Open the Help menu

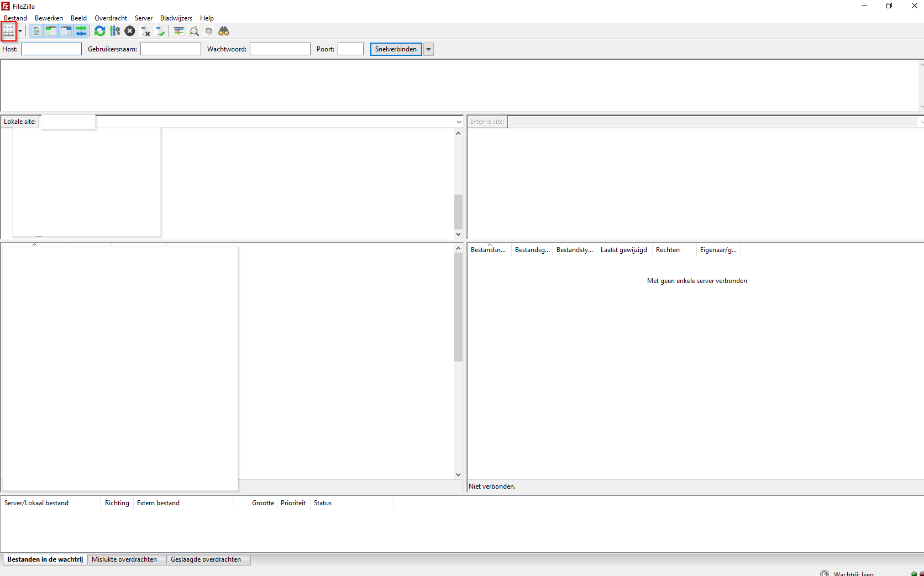(207, 18)
